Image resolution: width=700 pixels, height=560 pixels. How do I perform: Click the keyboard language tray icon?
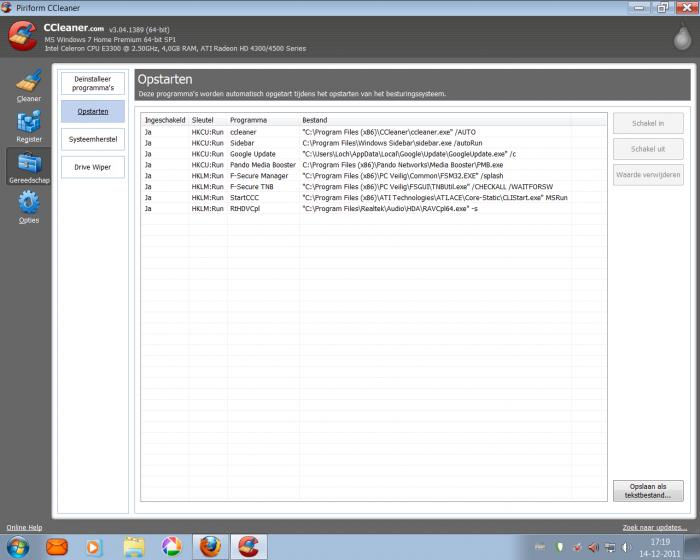click(540, 547)
